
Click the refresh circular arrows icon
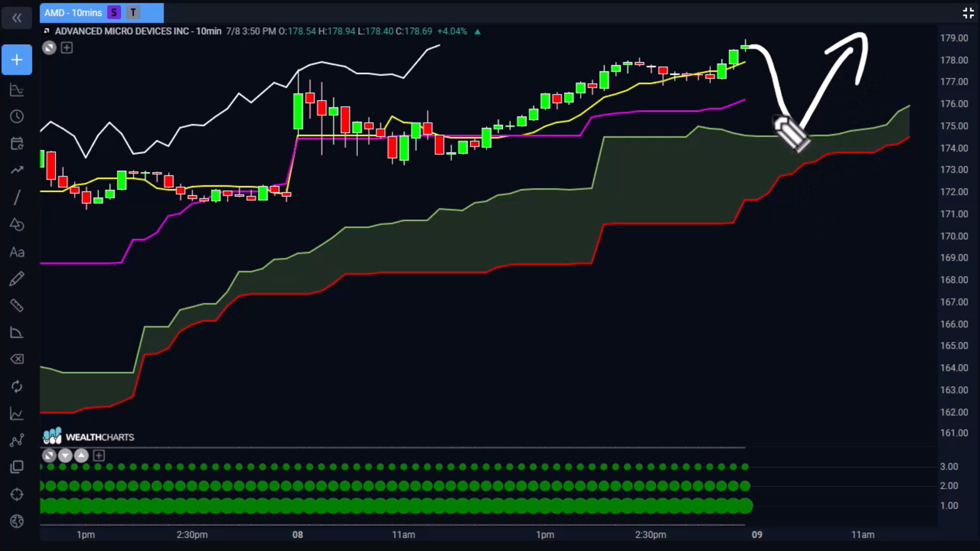click(x=17, y=387)
